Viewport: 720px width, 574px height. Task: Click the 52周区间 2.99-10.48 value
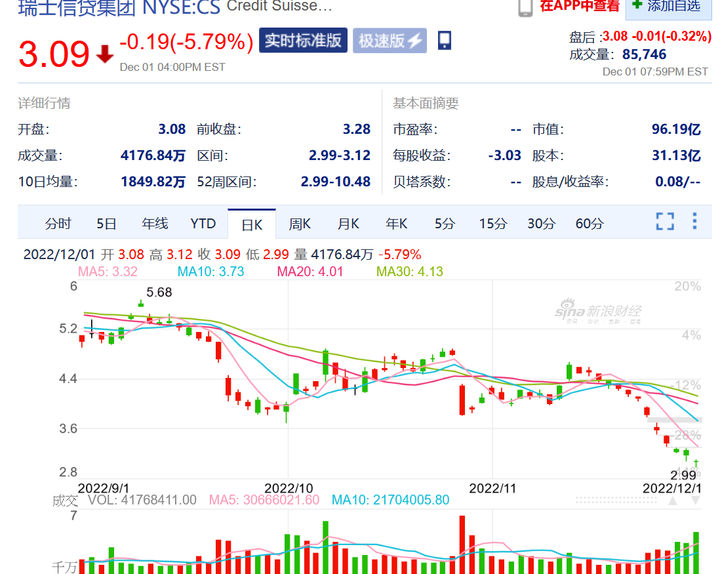point(335,181)
